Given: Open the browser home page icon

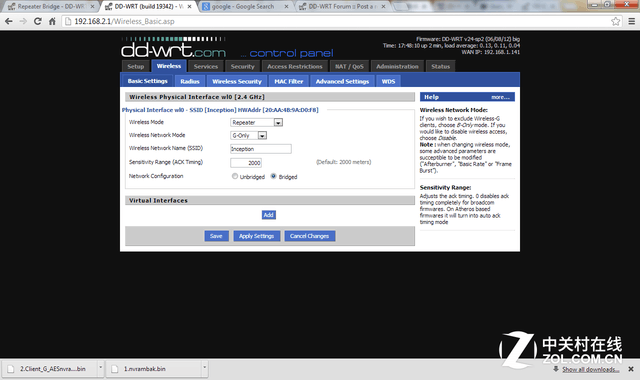Looking at the screenshot, I should point(52,21).
